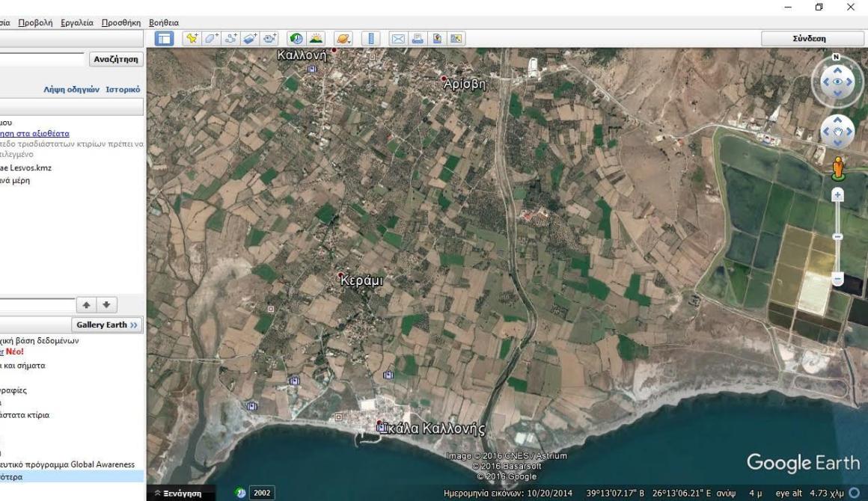Pan the map down with the hand joystick
Viewport: 868px width, 501px height.
point(837,144)
